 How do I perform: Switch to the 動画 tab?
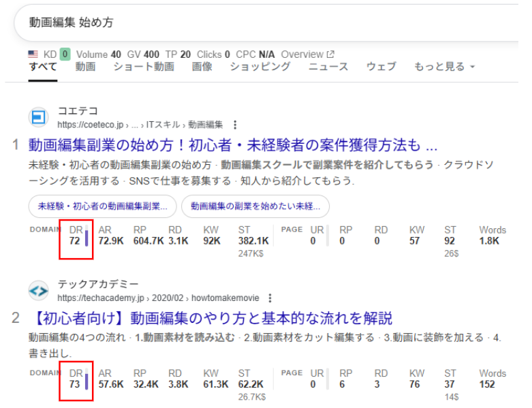coord(85,67)
